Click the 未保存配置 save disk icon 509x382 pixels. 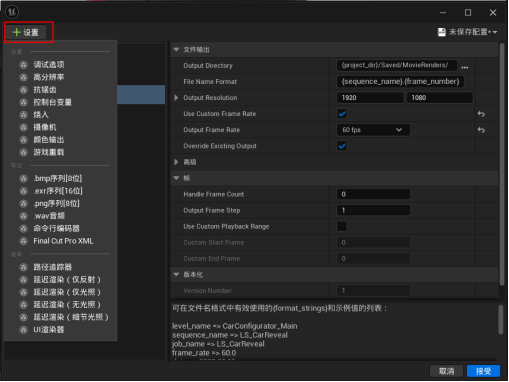[442, 32]
